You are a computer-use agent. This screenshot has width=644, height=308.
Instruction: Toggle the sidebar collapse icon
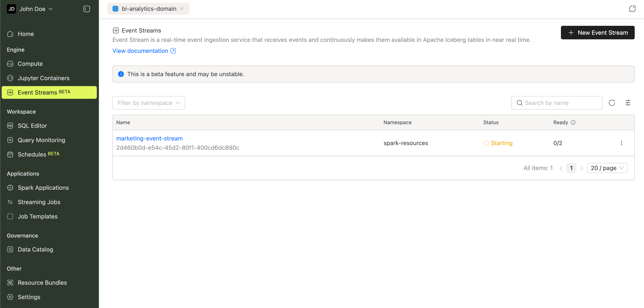point(86,9)
